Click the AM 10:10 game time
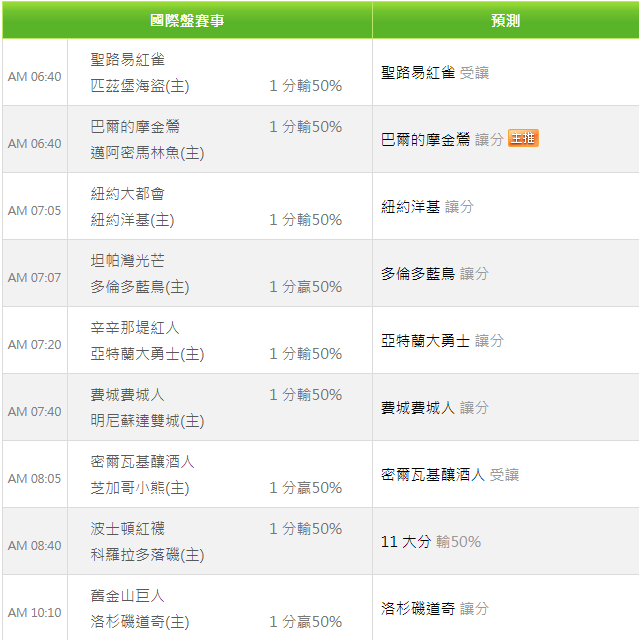This screenshot has height=640, width=639. (x=35, y=612)
